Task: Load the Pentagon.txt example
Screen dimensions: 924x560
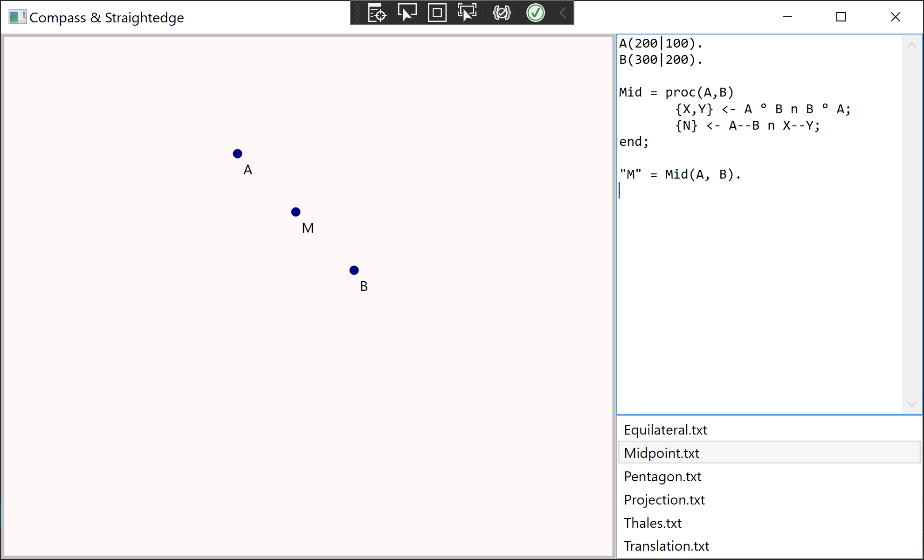Action: coord(662,477)
